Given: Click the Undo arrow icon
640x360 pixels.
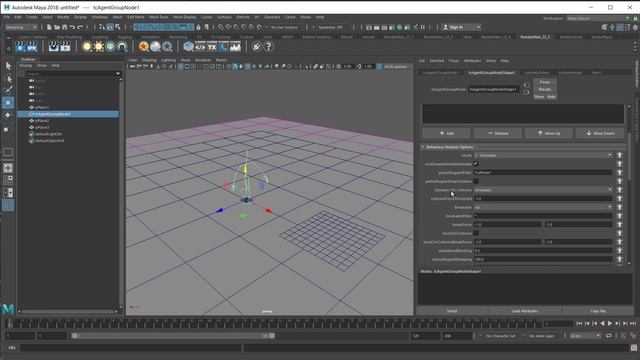Looking at the screenshot, I should click(x=72, y=27).
